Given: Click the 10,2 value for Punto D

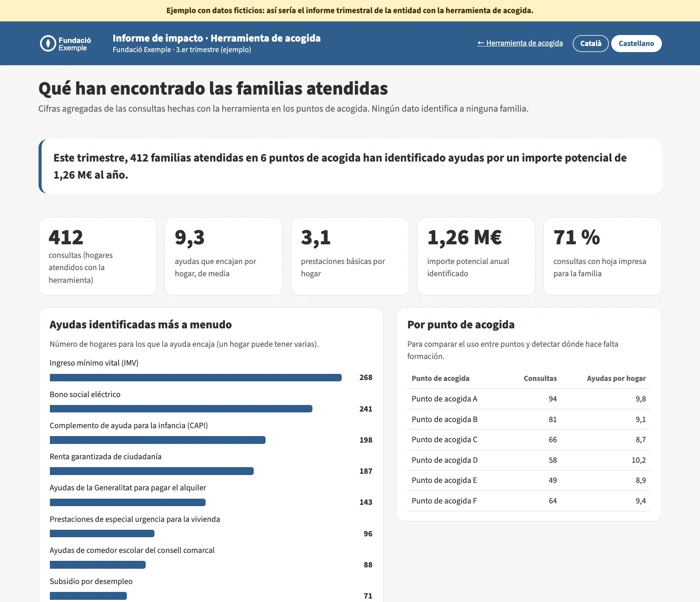Looking at the screenshot, I should (x=639, y=460).
